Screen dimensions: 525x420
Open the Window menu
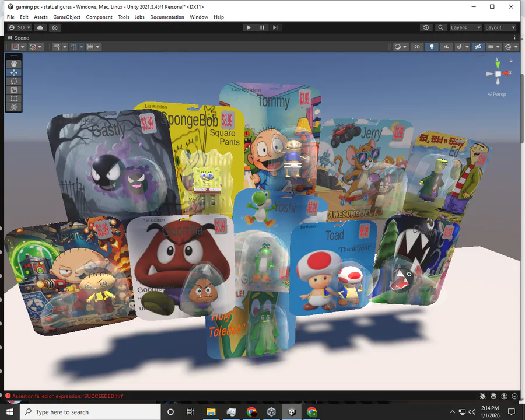coord(198,17)
